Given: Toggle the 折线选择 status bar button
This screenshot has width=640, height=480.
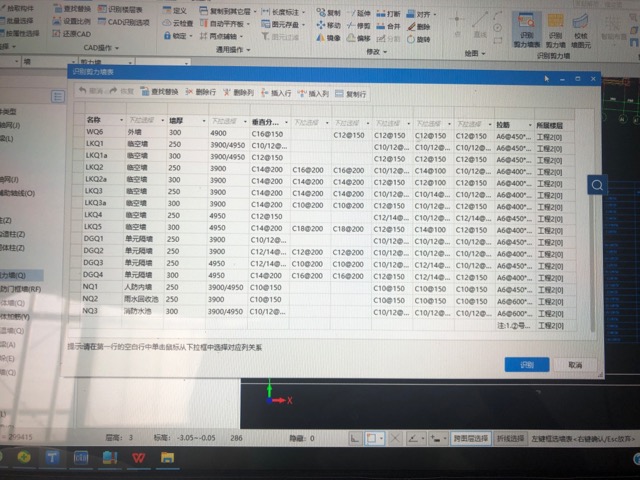Looking at the screenshot, I should pyautogui.click(x=510, y=439).
